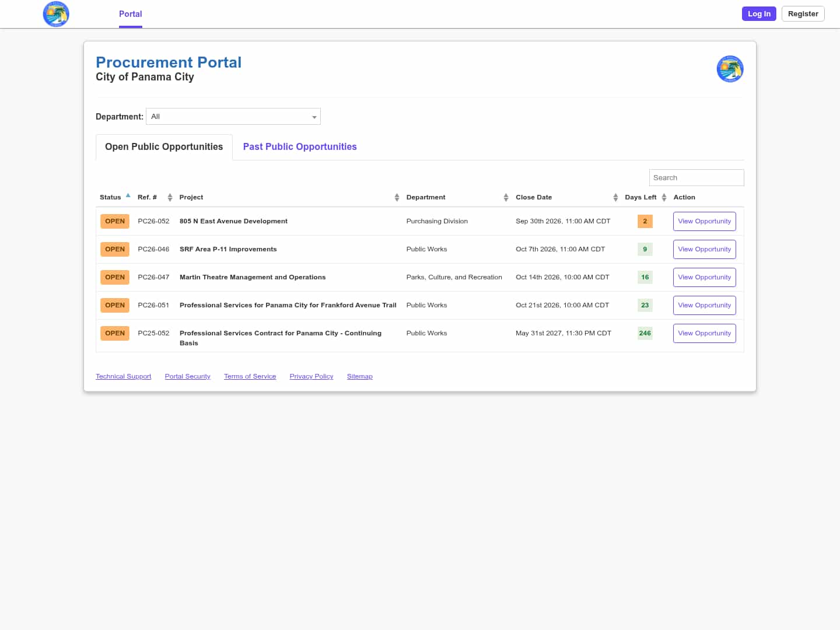This screenshot has width=840, height=630.
Task: Focus the table Search field
Action: [x=696, y=178]
